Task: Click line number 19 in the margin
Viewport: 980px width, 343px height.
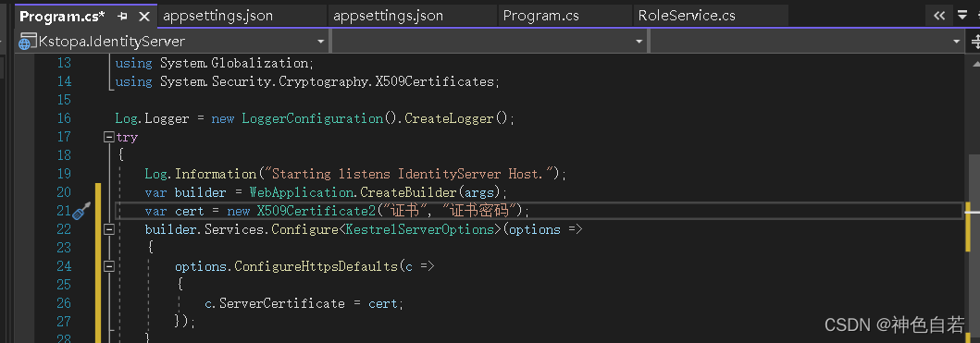Action: (x=64, y=174)
